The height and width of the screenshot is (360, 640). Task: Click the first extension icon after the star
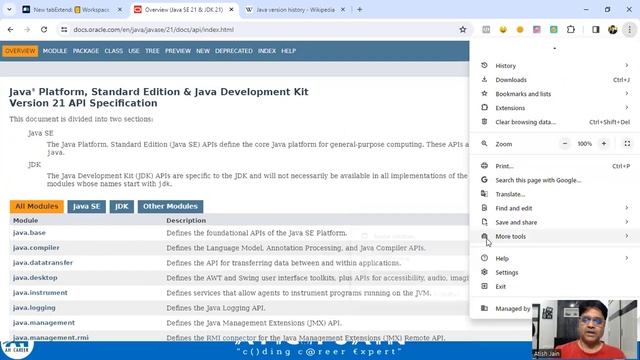(486, 29)
